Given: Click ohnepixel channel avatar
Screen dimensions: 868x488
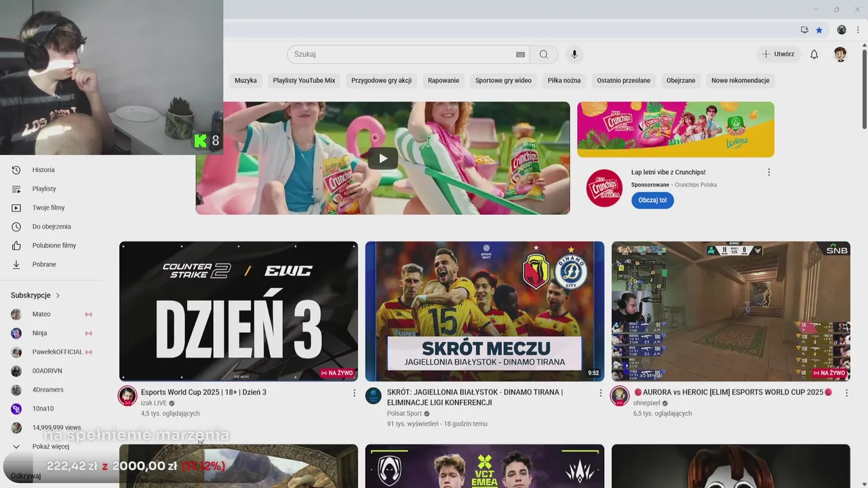Looking at the screenshot, I should pyautogui.click(x=620, y=396).
